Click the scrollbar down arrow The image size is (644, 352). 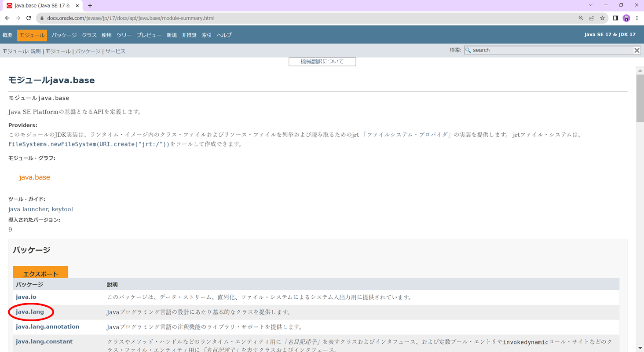pyautogui.click(x=640, y=348)
